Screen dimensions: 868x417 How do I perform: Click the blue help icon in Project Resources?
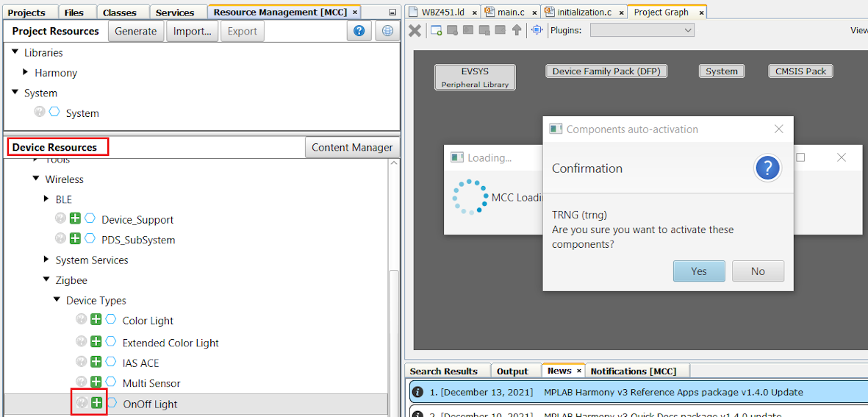click(x=359, y=31)
